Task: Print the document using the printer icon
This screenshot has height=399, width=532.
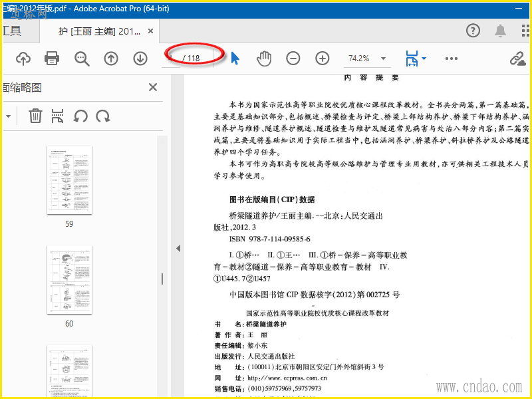Action: [52, 59]
